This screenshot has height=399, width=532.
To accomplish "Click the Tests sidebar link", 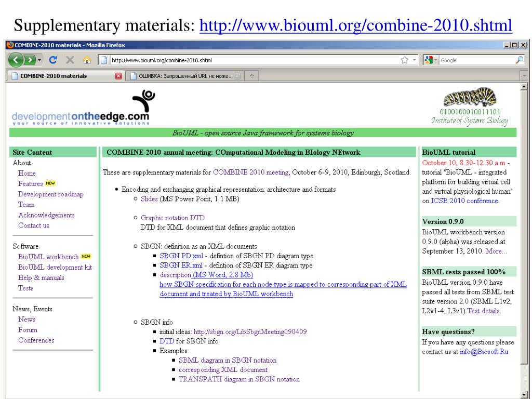I will pyautogui.click(x=26, y=288).
